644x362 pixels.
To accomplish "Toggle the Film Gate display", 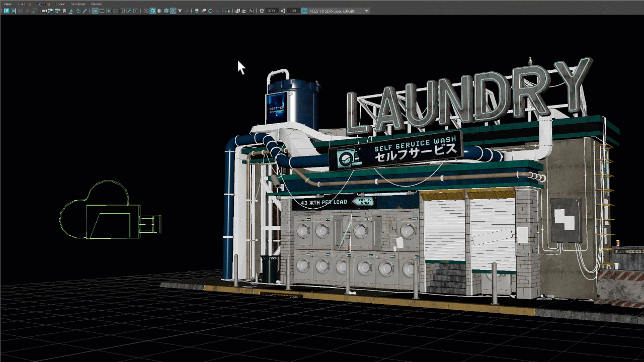I will pos(102,11).
